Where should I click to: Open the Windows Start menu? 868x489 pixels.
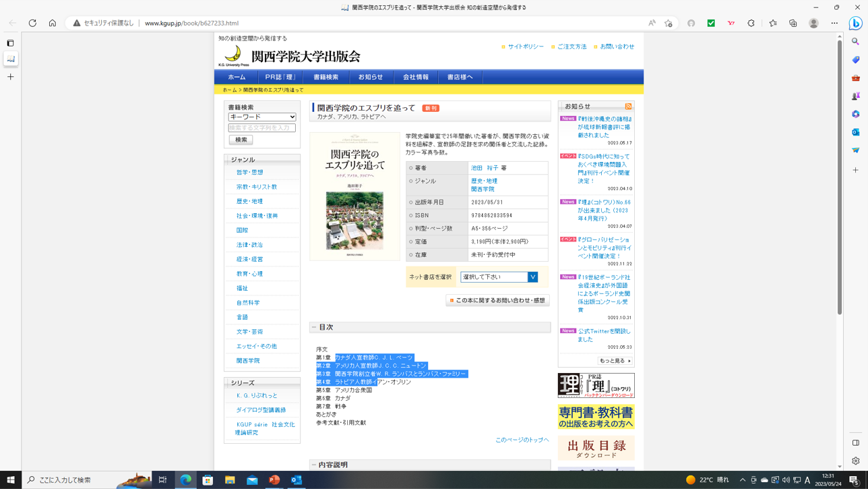tap(11, 480)
